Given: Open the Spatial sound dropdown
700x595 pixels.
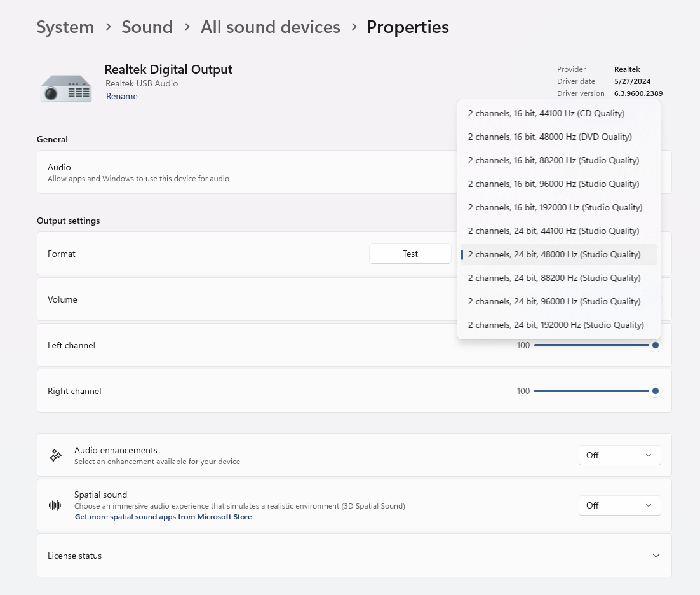Looking at the screenshot, I should click(x=619, y=505).
